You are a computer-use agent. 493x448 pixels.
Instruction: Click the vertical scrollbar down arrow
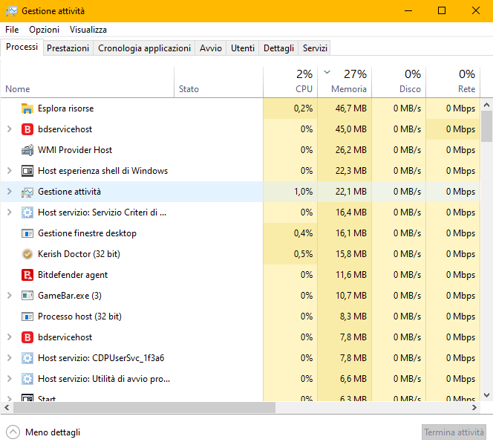tap(486, 395)
